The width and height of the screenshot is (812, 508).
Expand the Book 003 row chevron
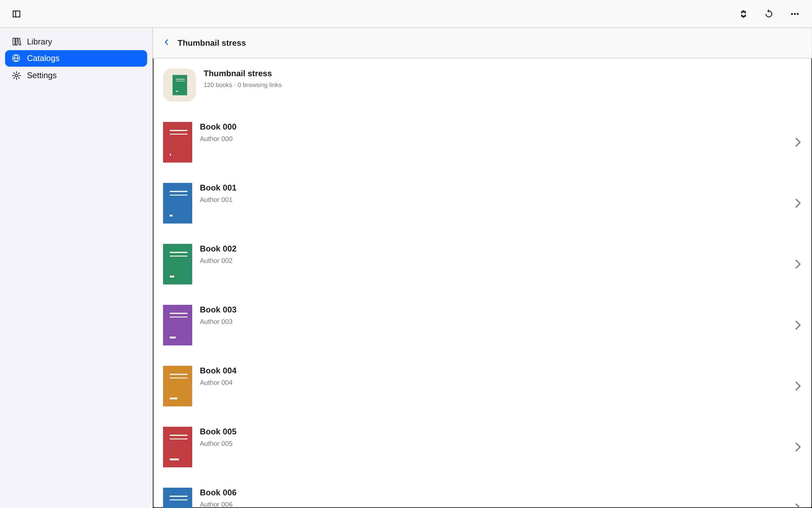pos(798,325)
